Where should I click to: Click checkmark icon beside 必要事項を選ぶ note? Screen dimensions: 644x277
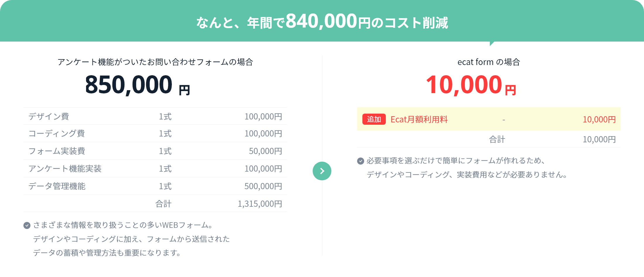click(361, 161)
